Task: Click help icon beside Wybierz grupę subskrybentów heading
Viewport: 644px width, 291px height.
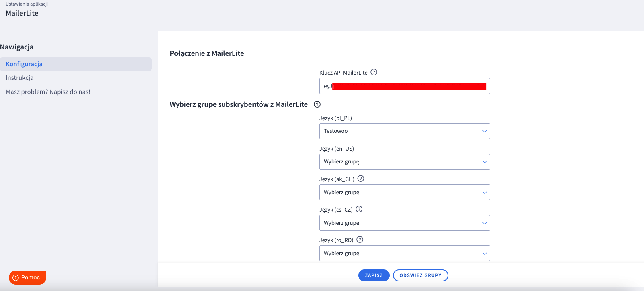Action: [x=317, y=104]
